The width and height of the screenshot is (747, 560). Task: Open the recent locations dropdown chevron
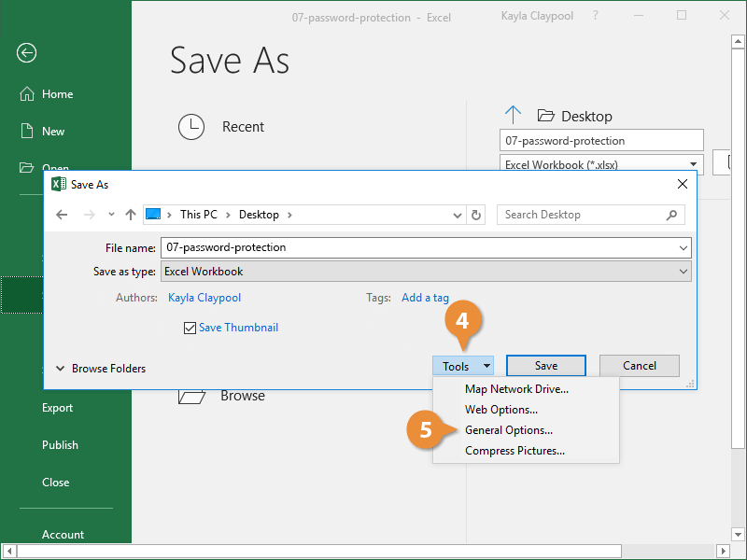(x=111, y=215)
